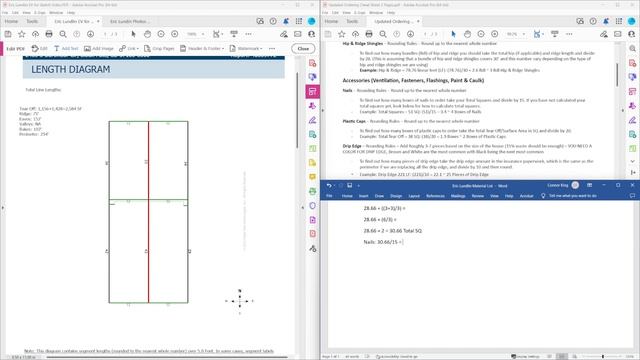Open notifications bell in left Acrobat window
Image resolution: width=640 pixels, height=360 pixels.
(286, 21)
